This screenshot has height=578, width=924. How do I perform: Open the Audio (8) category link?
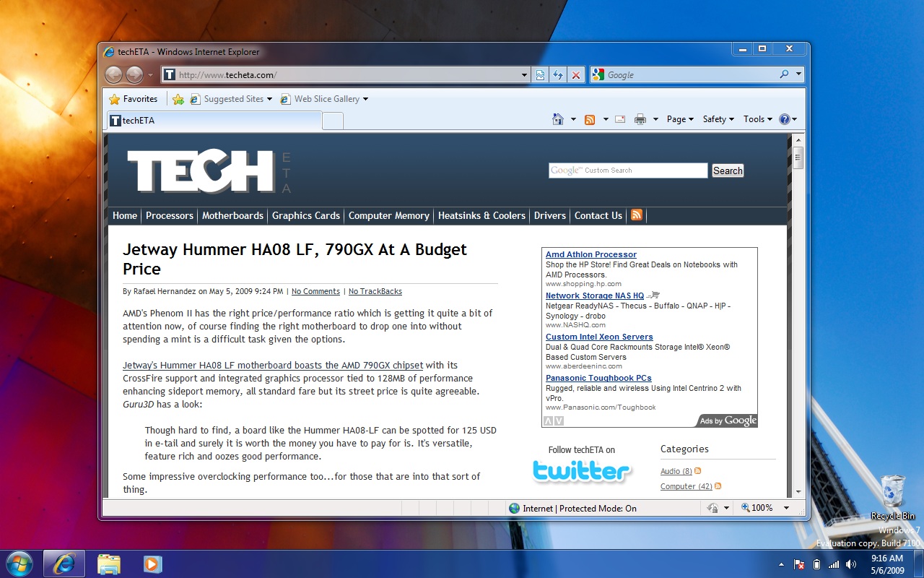tap(676, 471)
